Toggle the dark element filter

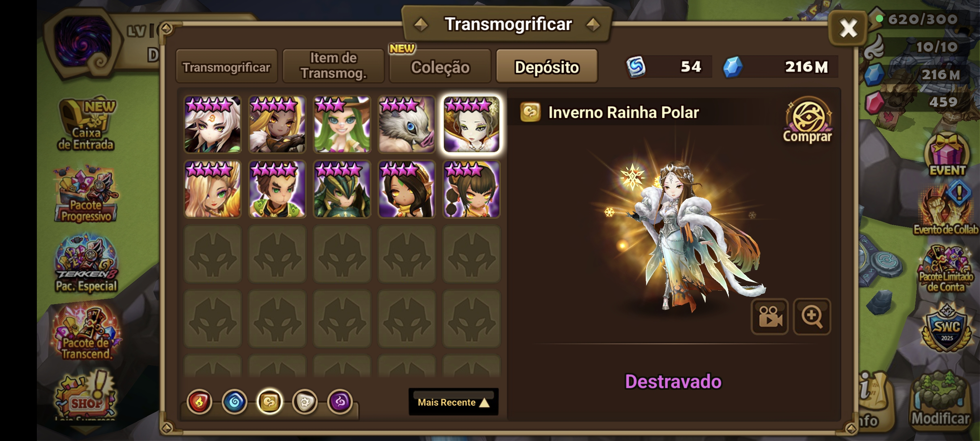340,402
